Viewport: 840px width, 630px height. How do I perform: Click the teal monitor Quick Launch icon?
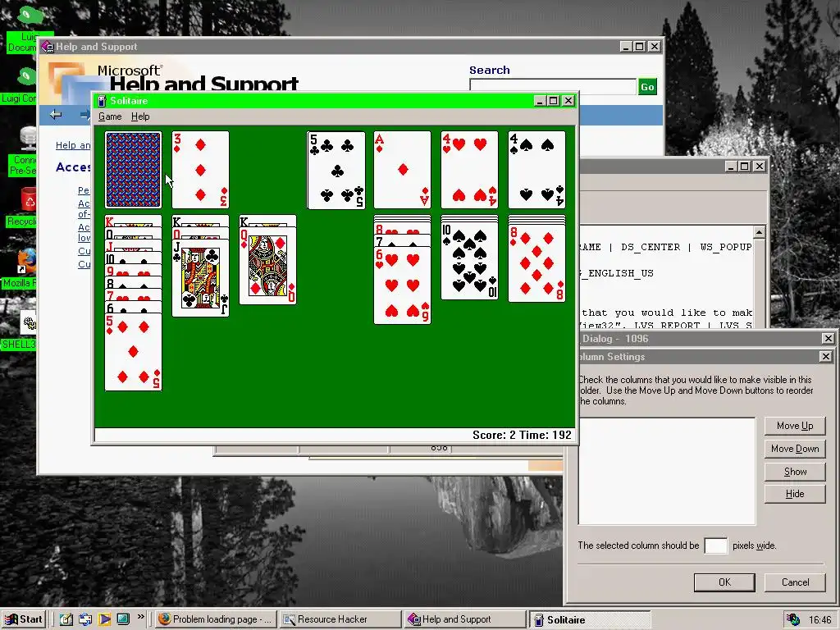123,619
